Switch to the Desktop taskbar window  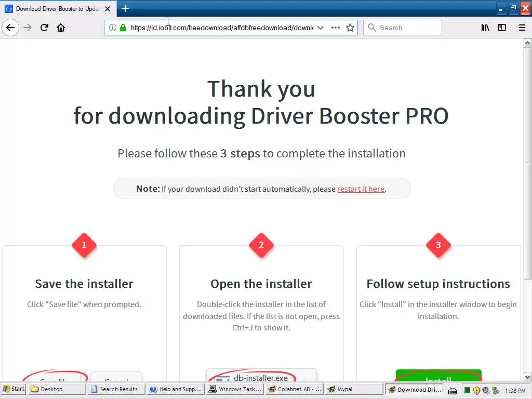point(57,389)
